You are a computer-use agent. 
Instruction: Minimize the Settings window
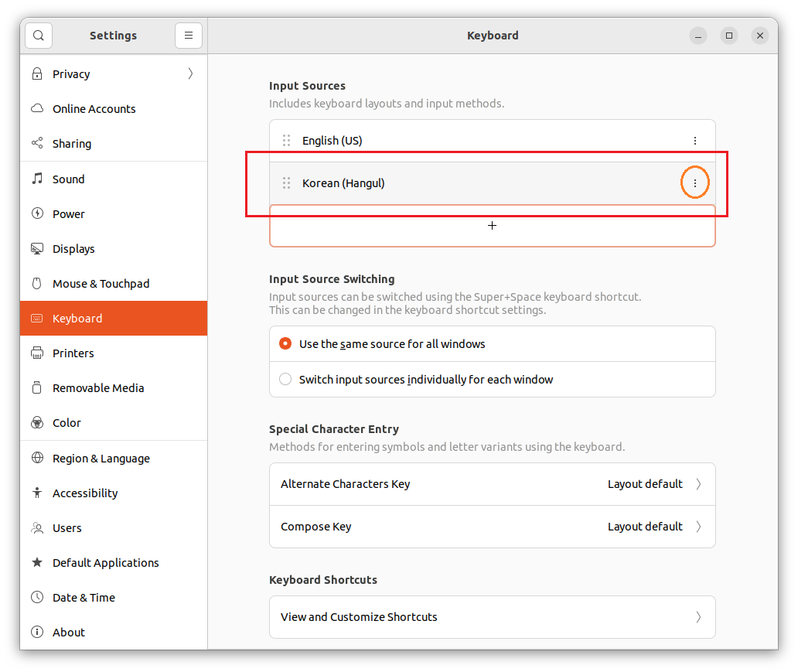(697, 36)
